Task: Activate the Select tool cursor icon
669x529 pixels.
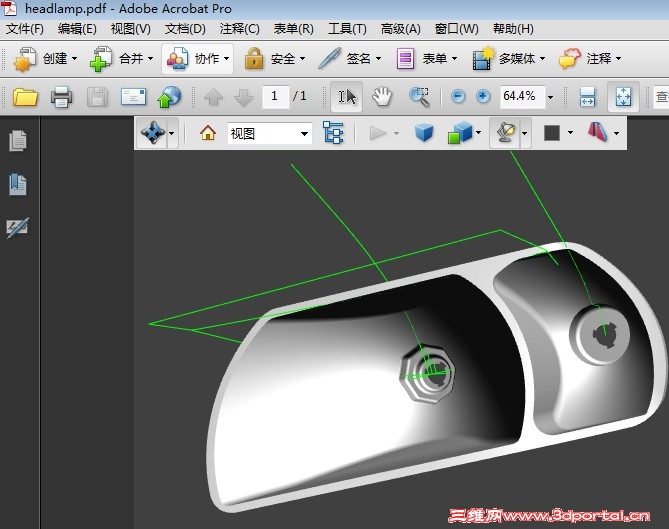Action: tap(346, 96)
